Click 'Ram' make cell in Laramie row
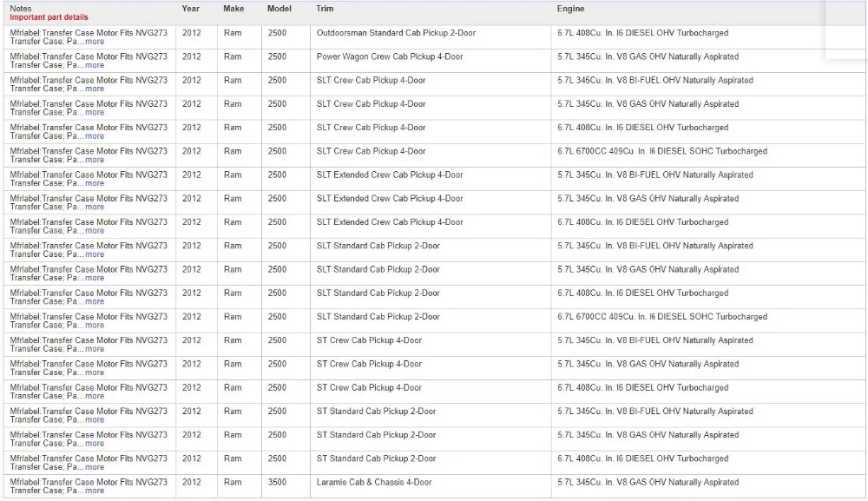The height and width of the screenshot is (501, 868). pos(233,482)
